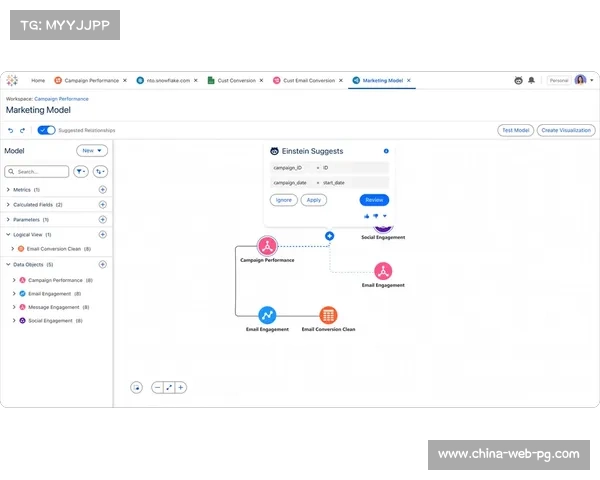Collapse the Data Objects section
Viewport: 600px width, 480px height.
pyautogui.click(x=8, y=264)
